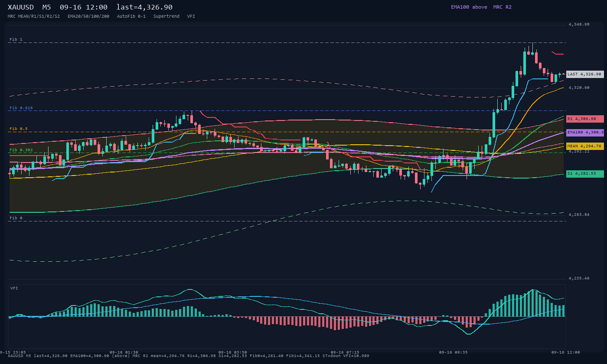Click "Fib1=4,341.15" in the bottom status line
607x364 pixels.
coord(303,356)
